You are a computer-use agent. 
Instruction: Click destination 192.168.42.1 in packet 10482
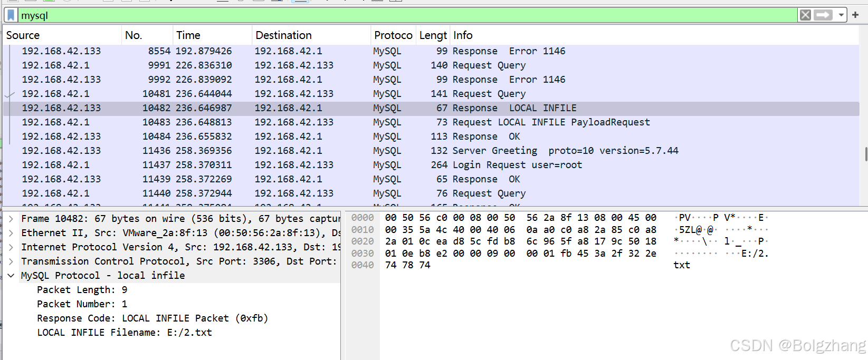288,108
